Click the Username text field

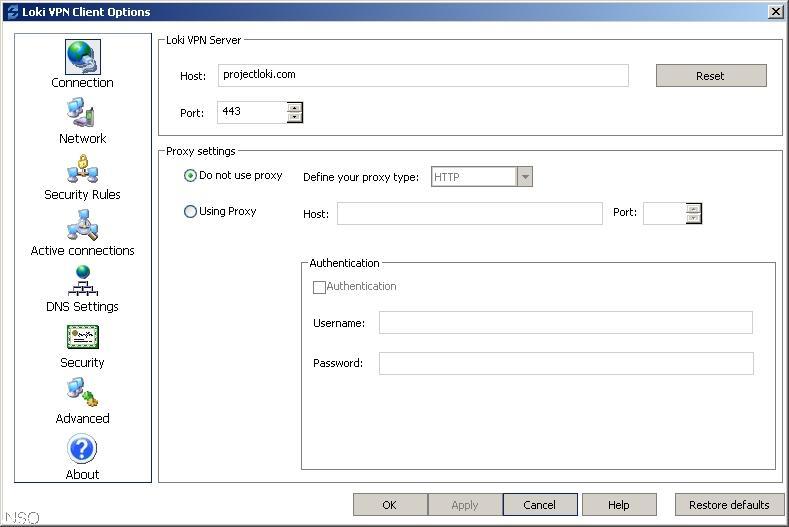pos(566,323)
